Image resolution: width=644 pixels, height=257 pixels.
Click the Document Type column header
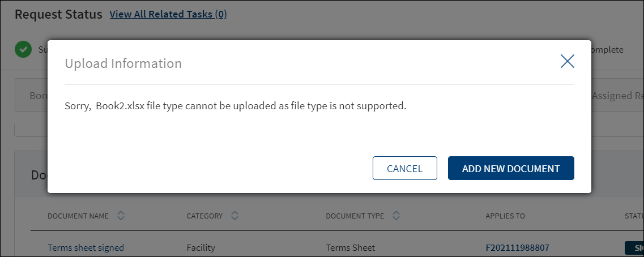click(x=355, y=216)
